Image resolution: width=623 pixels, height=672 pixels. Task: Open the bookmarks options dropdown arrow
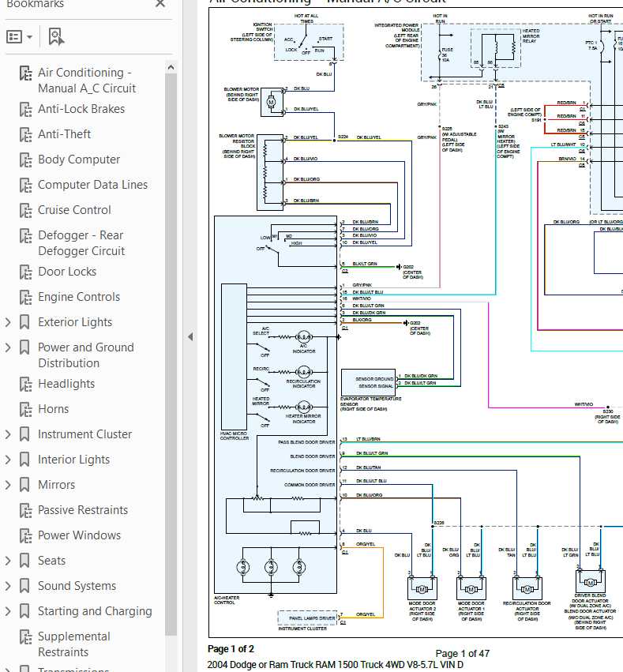click(29, 37)
